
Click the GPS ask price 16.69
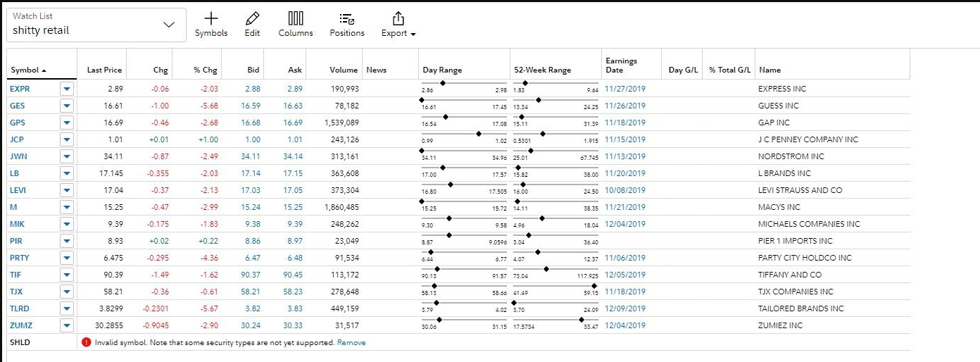(293, 123)
